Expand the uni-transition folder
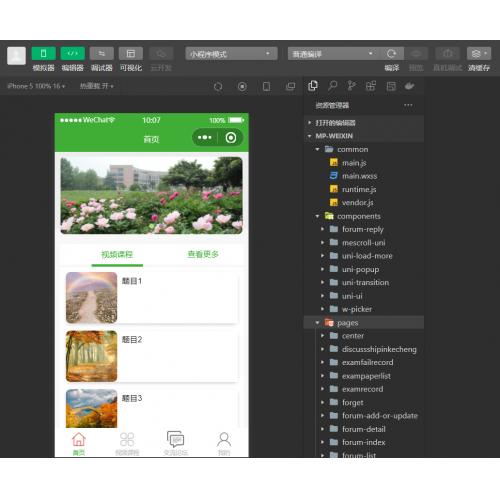 tap(364, 283)
